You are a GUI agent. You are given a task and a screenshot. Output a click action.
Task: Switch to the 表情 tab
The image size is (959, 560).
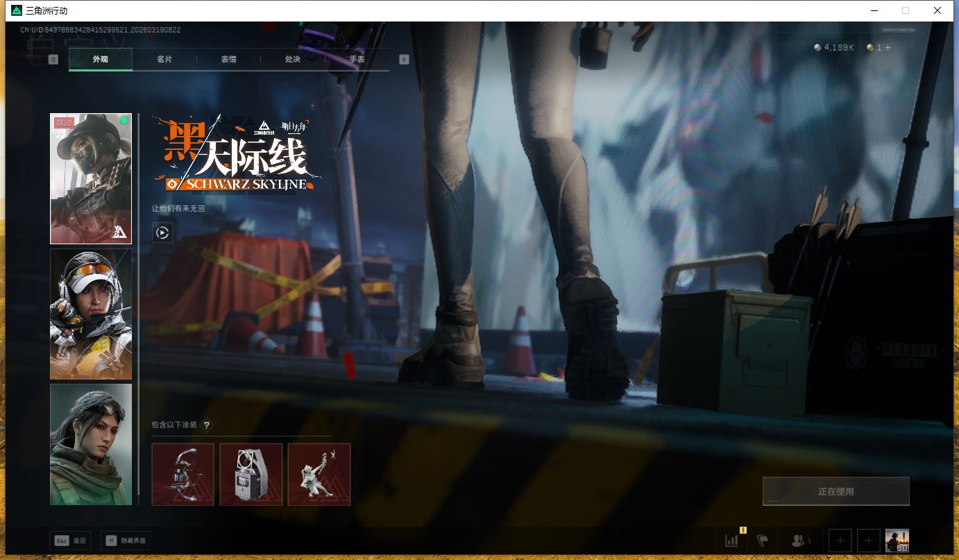[x=229, y=60]
